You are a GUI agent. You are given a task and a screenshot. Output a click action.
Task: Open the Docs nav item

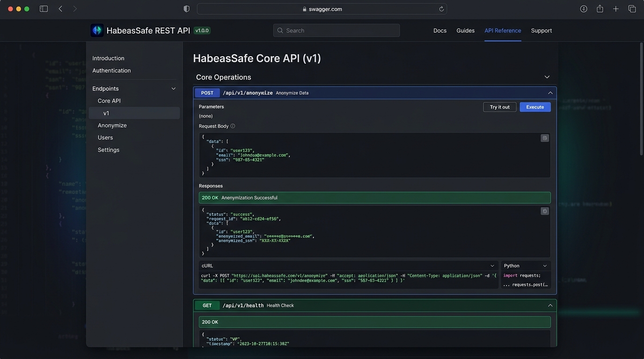440,30
